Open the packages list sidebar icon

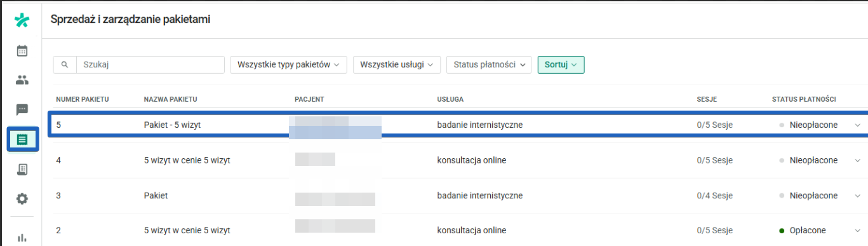pos(22,139)
